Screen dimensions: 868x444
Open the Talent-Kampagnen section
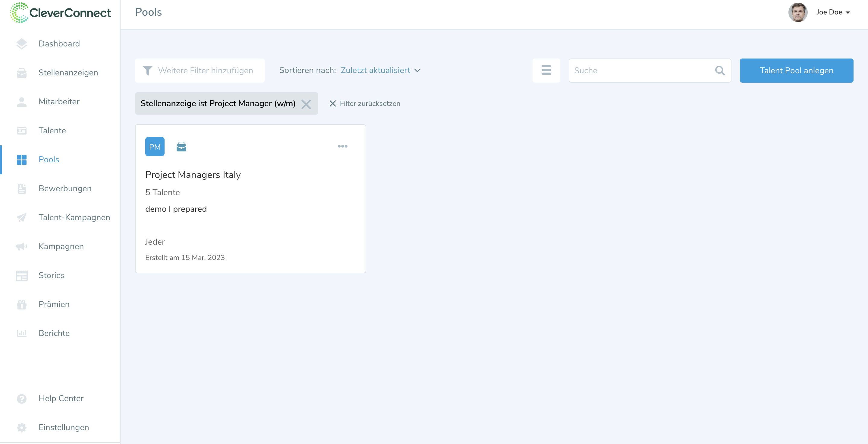pyautogui.click(x=74, y=217)
